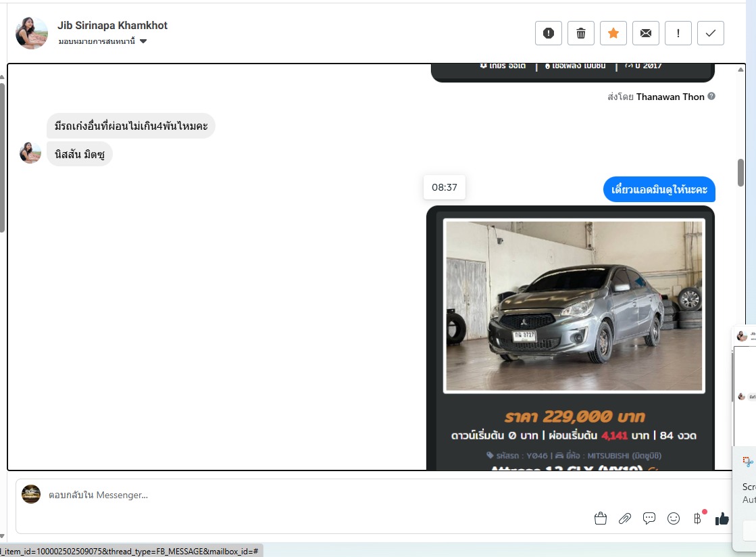Toggle the orange star on this conversation
The width and height of the screenshot is (756, 557).
pos(613,33)
